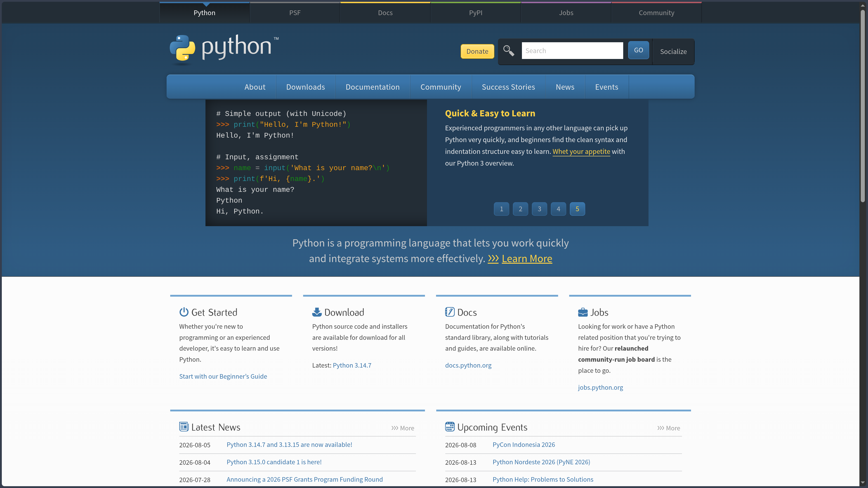Viewport: 868px width, 488px height.
Task: Click More link in Latest News
Action: [x=403, y=428]
